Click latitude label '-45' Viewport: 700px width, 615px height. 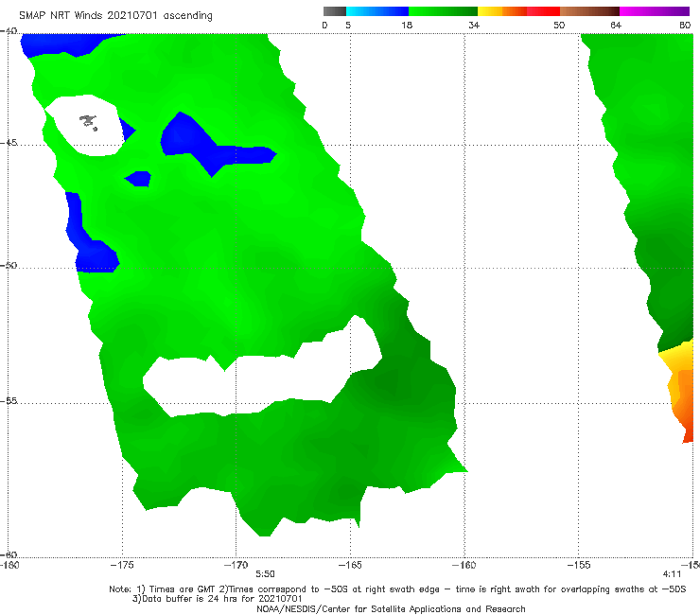pyautogui.click(x=9, y=143)
